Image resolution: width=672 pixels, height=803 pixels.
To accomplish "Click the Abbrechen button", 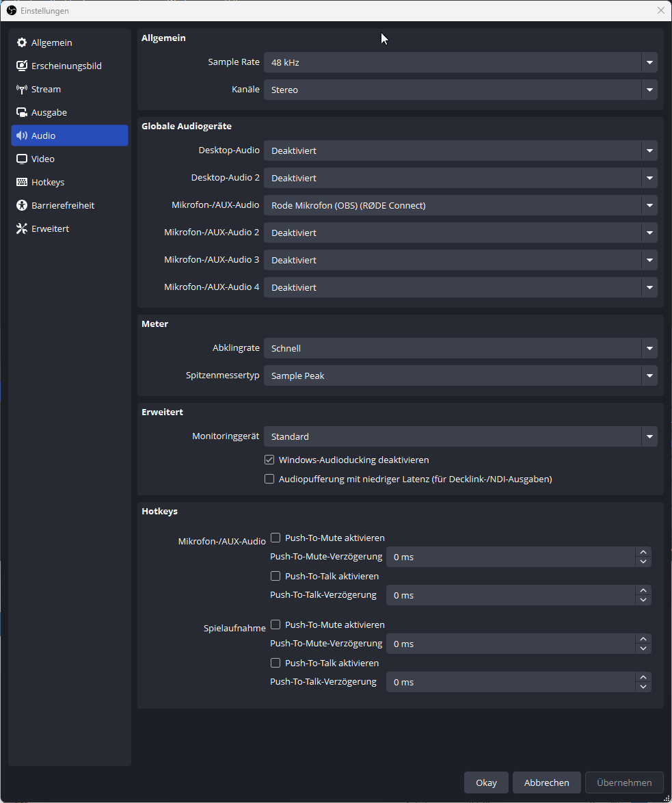I will (x=546, y=782).
